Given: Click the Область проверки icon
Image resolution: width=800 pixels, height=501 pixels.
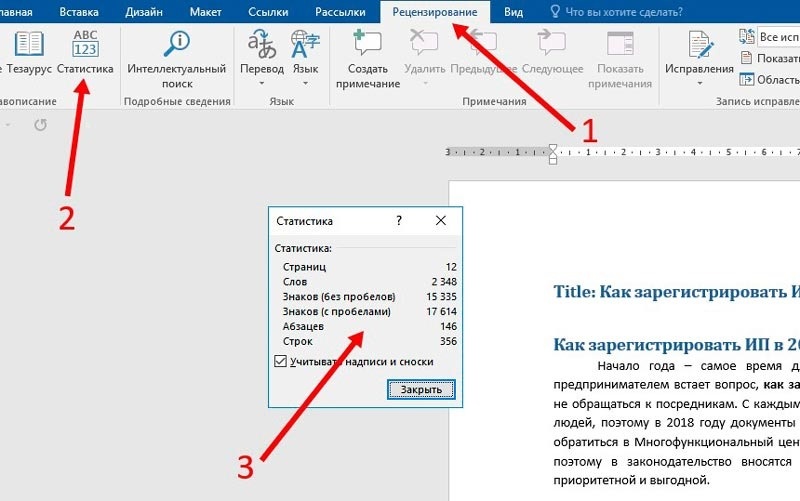Looking at the screenshot, I should [x=746, y=80].
